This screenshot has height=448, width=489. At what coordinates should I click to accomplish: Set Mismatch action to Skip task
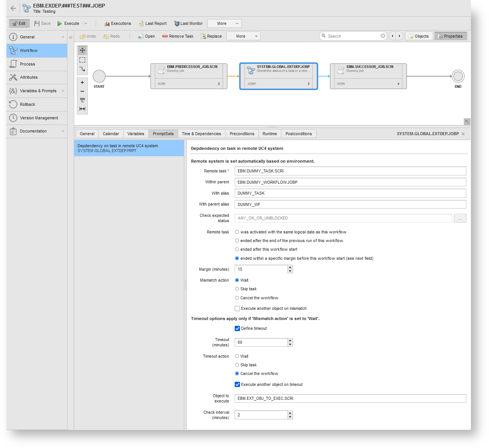point(237,289)
